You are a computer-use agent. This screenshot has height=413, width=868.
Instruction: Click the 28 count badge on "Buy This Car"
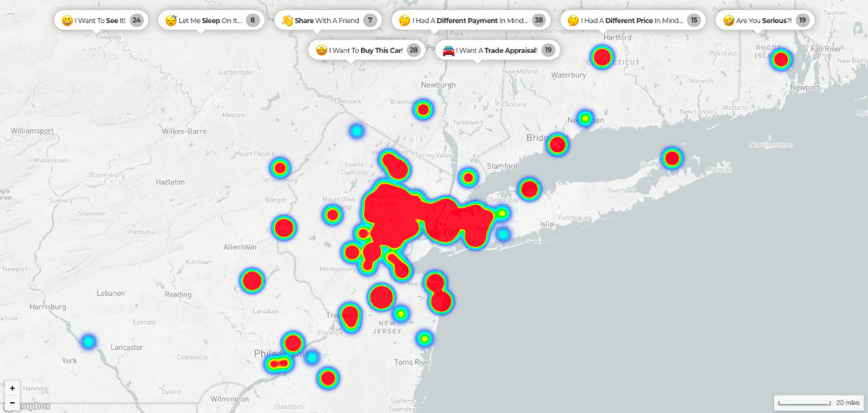[x=413, y=50]
